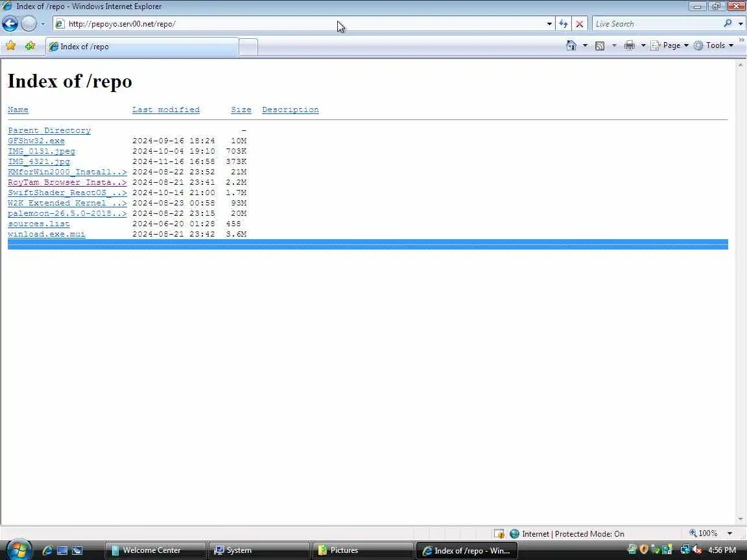Sort listing by Last modified column
The width and height of the screenshot is (747, 560).
(166, 110)
